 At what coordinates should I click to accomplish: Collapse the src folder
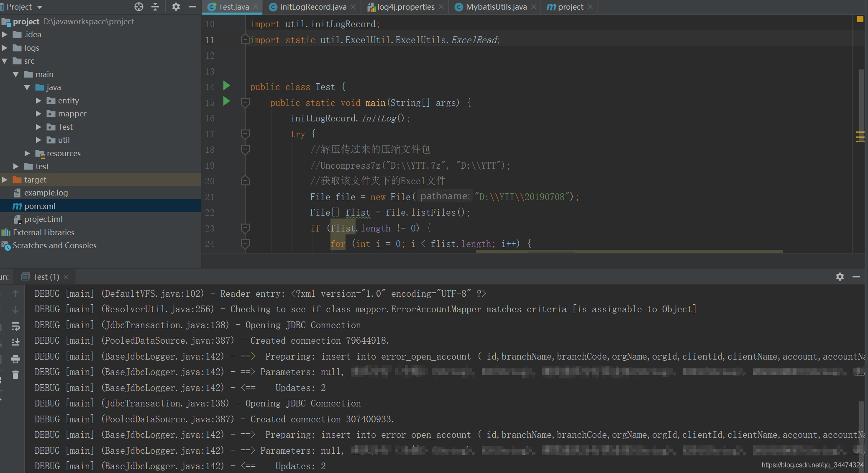coord(5,61)
